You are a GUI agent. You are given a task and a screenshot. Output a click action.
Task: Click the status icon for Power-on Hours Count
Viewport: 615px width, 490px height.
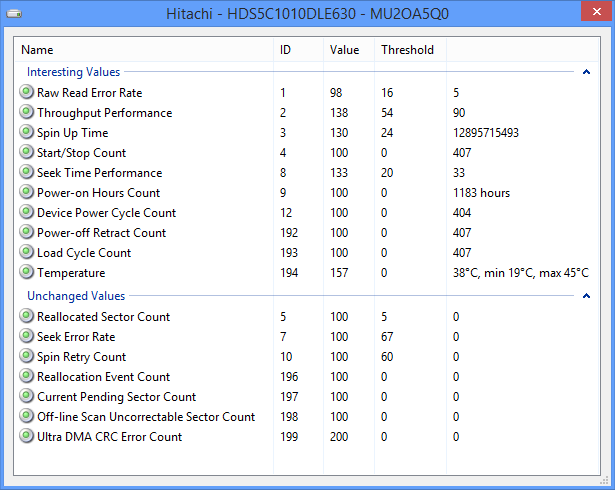pos(26,192)
